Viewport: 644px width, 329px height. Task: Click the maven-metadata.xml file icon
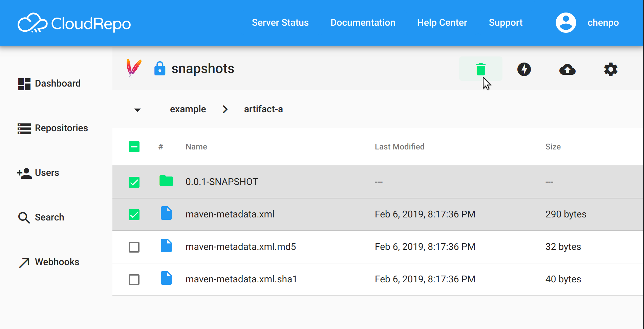[x=166, y=213]
